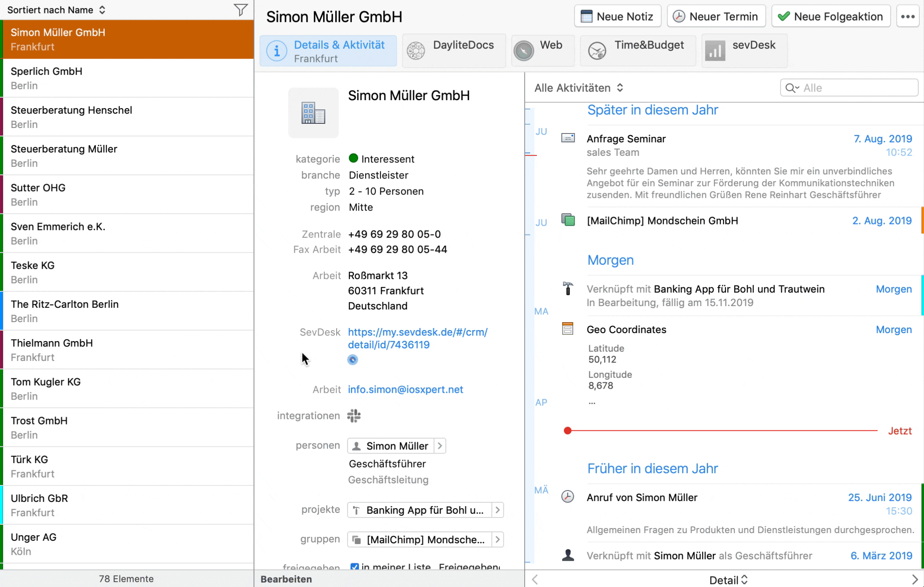This screenshot has width=924, height=587.
Task: Select Thielmann GmbH in list
Action: click(127, 350)
